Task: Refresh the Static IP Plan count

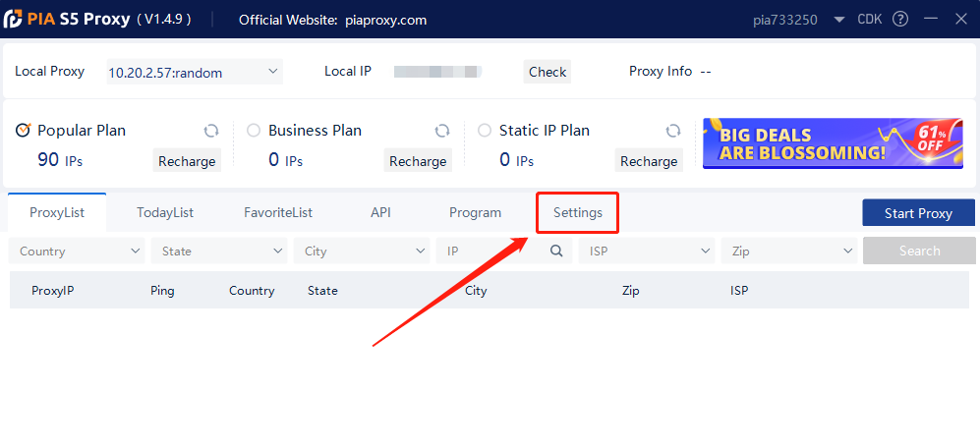Action: 673,131
